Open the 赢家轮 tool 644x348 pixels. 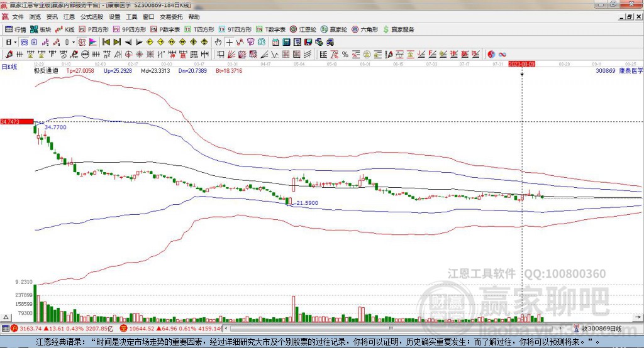coord(334,30)
